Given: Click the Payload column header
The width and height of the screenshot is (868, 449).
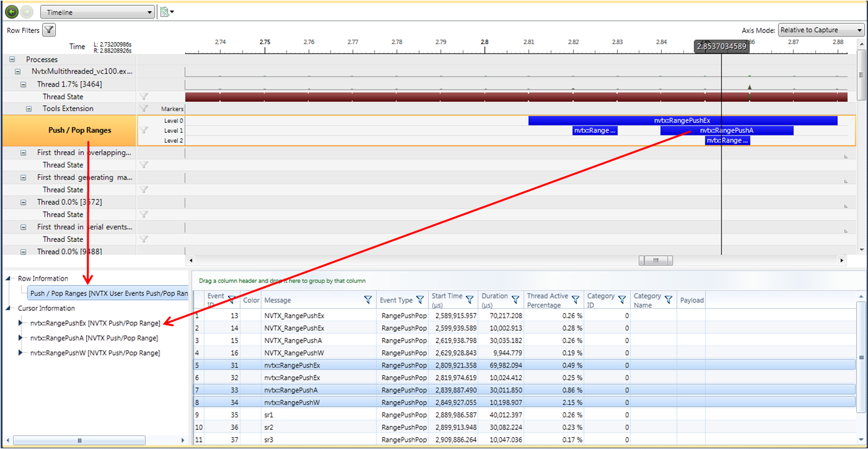Looking at the screenshot, I should tap(691, 300).
